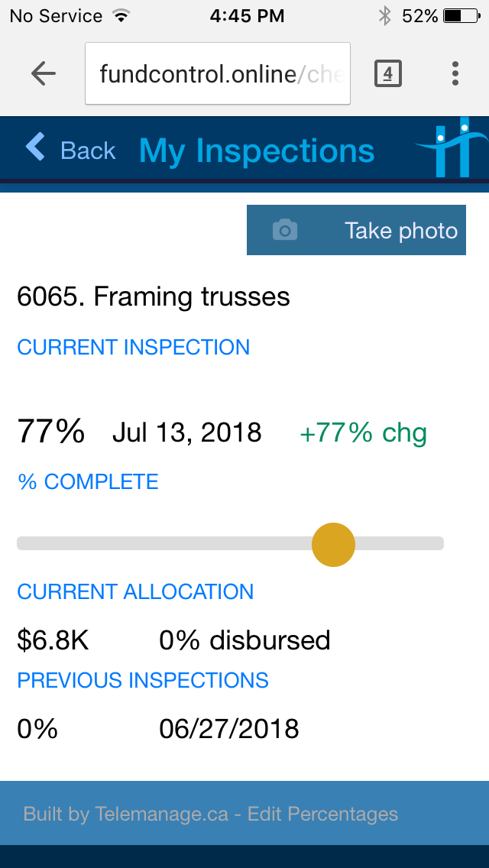
Task: Open the browser tabs counter icon
Action: pyautogui.click(x=388, y=73)
